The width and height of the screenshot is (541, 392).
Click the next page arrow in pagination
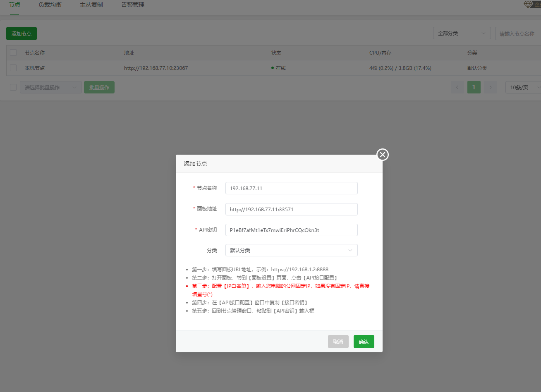pyautogui.click(x=491, y=87)
